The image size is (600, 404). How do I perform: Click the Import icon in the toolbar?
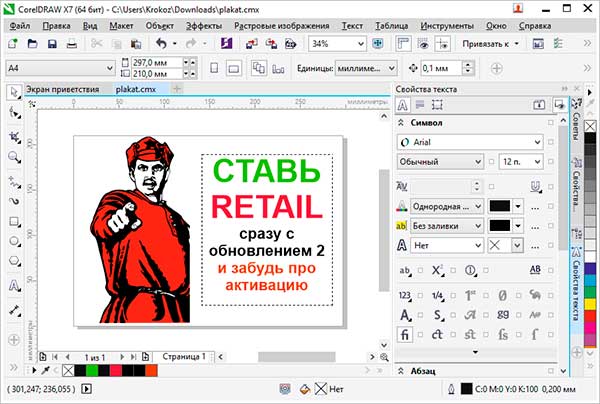click(x=251, y=44)
